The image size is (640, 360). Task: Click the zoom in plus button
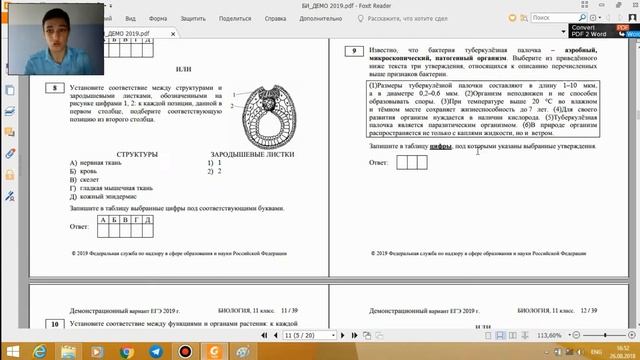(x=632, y=335)
